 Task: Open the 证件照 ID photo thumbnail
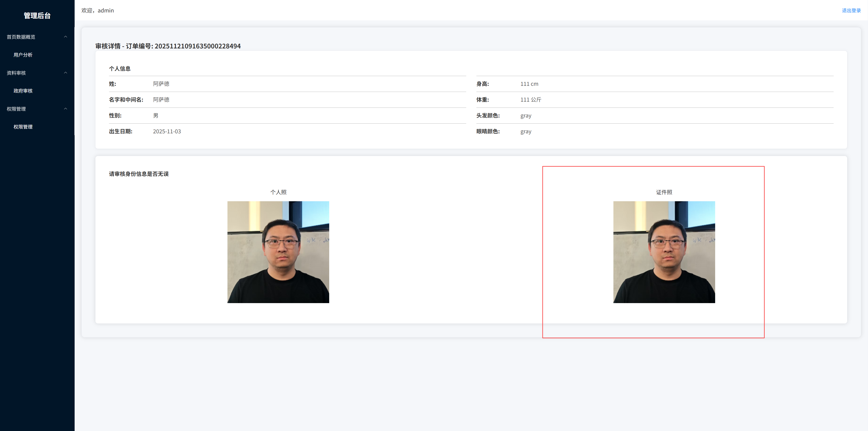point(664,252)
